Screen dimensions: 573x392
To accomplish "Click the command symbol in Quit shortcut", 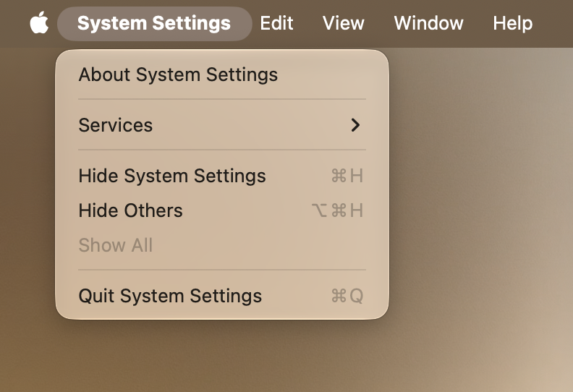I will [339, 296].
